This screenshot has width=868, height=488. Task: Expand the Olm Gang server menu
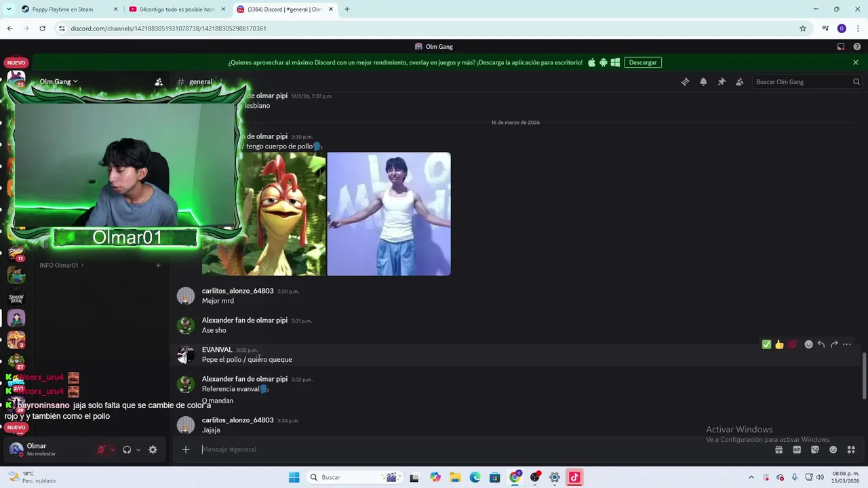tap(58, 81)
